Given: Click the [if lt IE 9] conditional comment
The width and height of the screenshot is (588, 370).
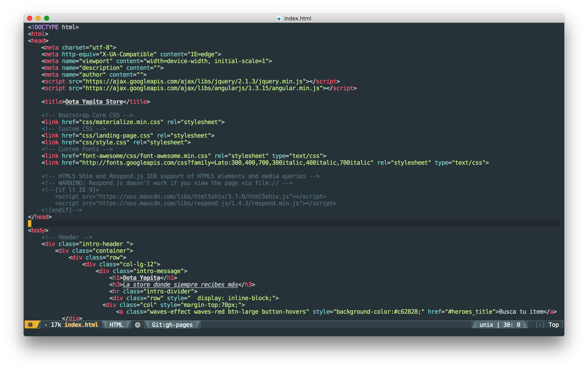Looking at the screenshot, I should (x=70, y=190).
